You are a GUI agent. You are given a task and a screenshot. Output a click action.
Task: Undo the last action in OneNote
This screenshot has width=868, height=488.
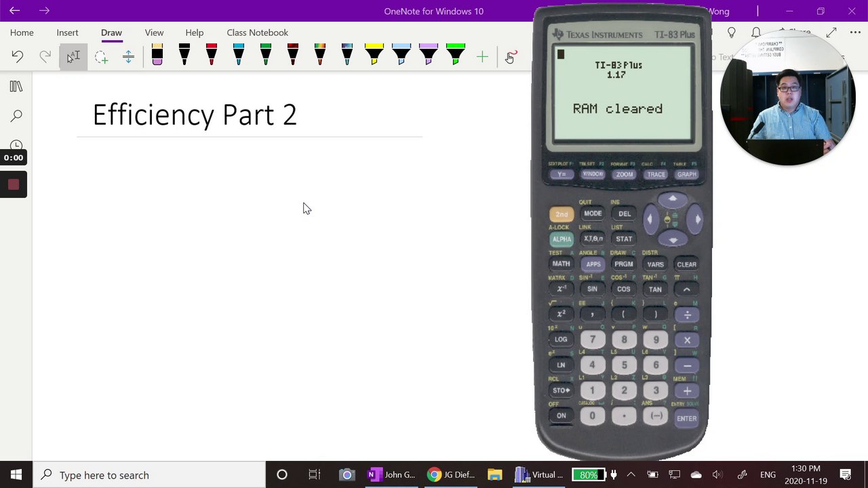click(17, 57)
